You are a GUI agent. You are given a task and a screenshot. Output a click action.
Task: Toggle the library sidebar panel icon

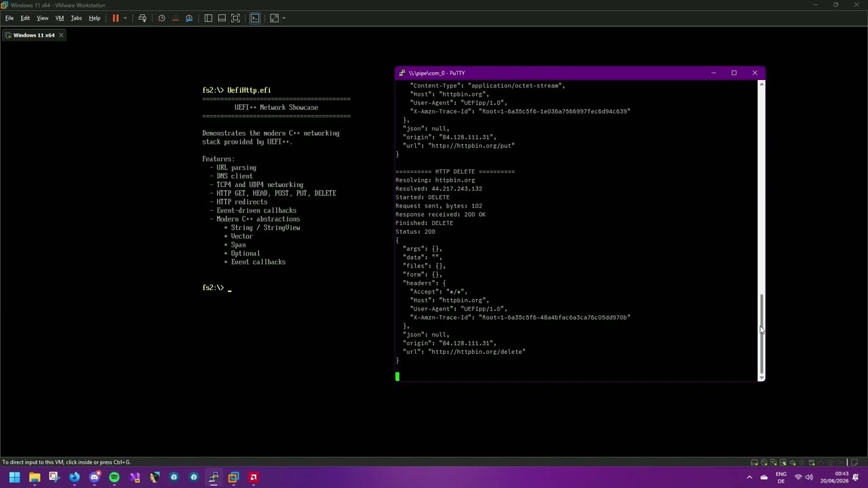click(208, 18)
